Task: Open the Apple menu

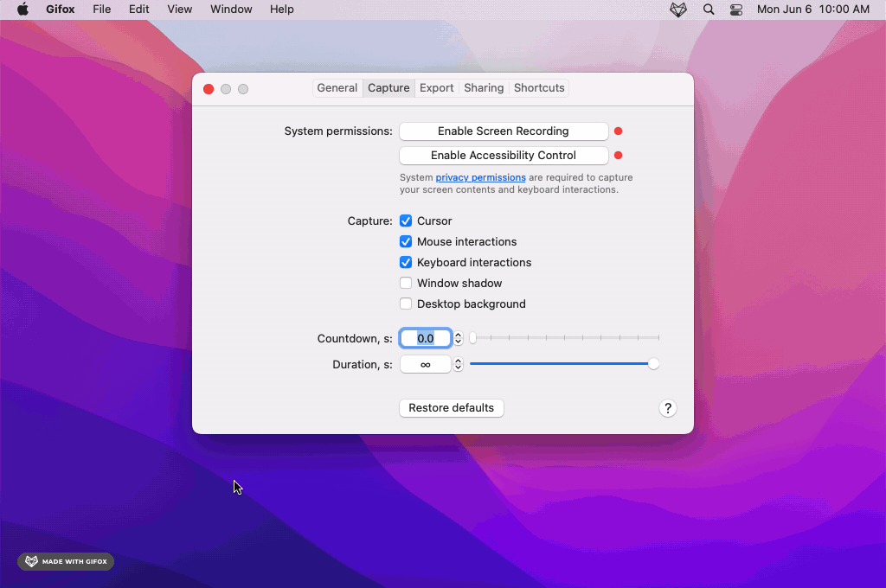Action: (22, 9)
